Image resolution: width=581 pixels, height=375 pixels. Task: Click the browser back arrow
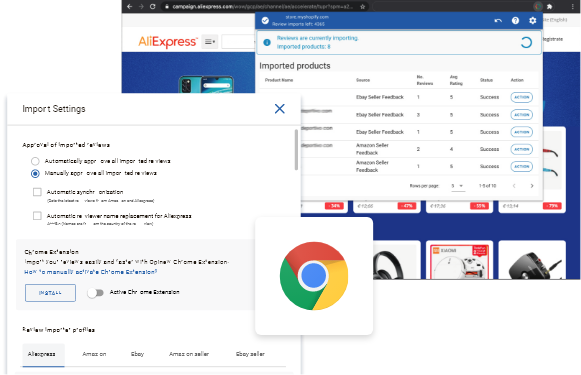point(129,6)
